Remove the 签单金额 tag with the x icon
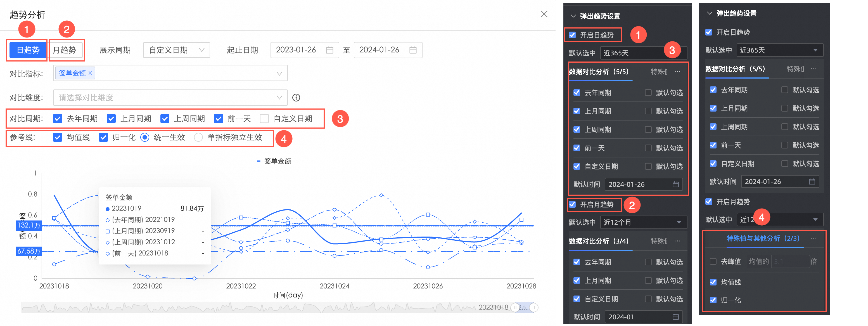Image resolution: width=868 pixels, height=326 pixels. [x=90, y=73]
